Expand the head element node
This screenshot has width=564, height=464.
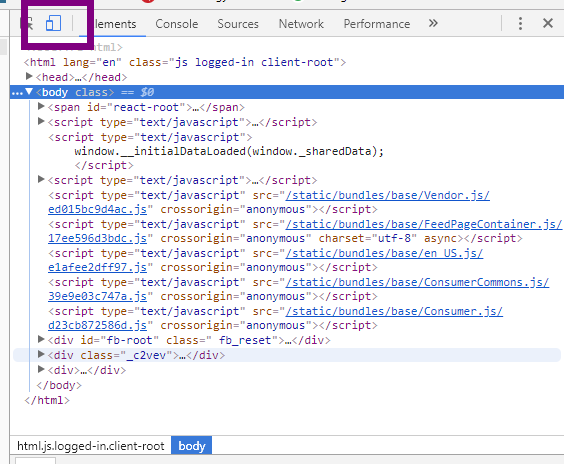pyautogui.click(x=29, y=76)
